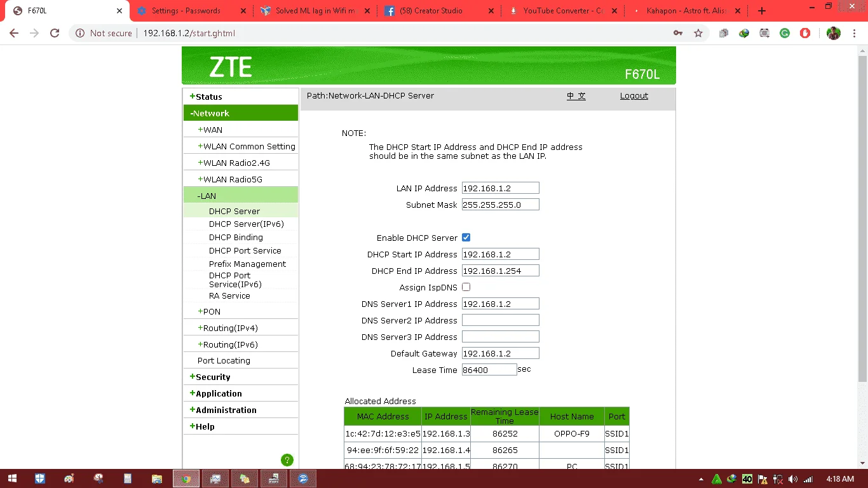Click the Logout link
868x488 pixels.
(634, 95)
